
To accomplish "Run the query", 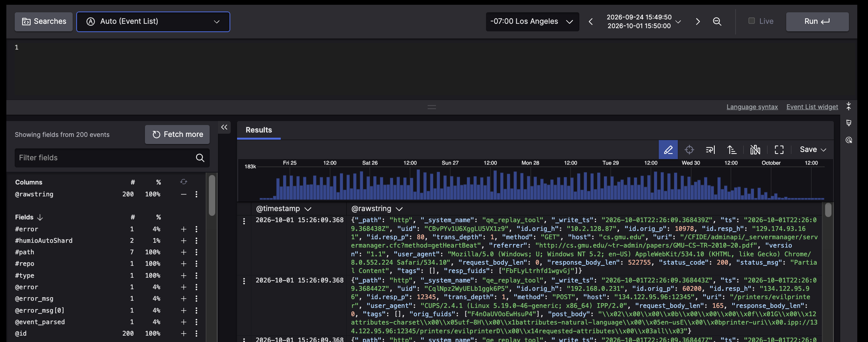I will tap(817, 21).
